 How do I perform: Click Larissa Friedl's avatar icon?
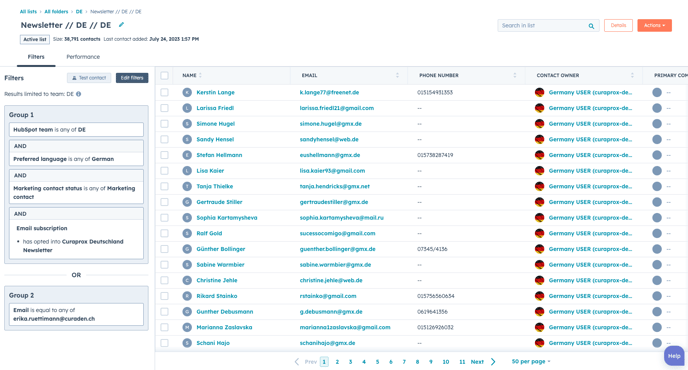187,108
